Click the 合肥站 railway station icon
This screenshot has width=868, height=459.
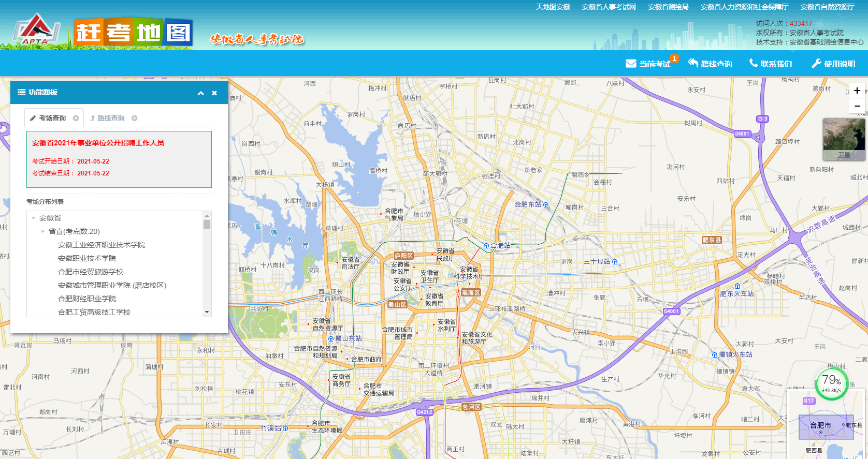click(486, 246)
